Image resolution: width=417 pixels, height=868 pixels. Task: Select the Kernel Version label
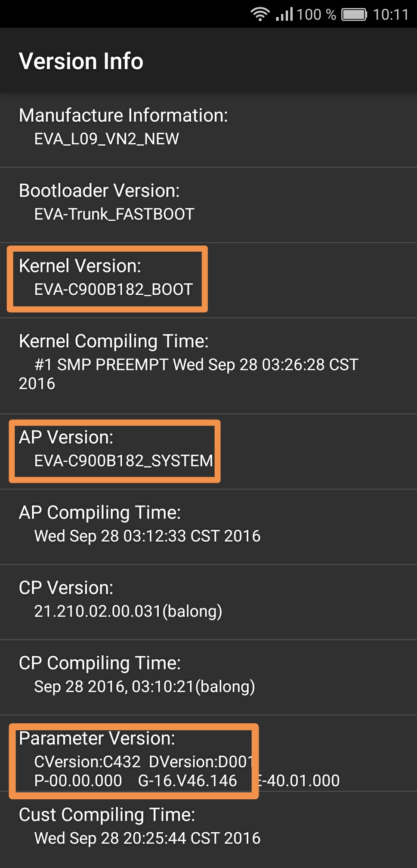80,266
